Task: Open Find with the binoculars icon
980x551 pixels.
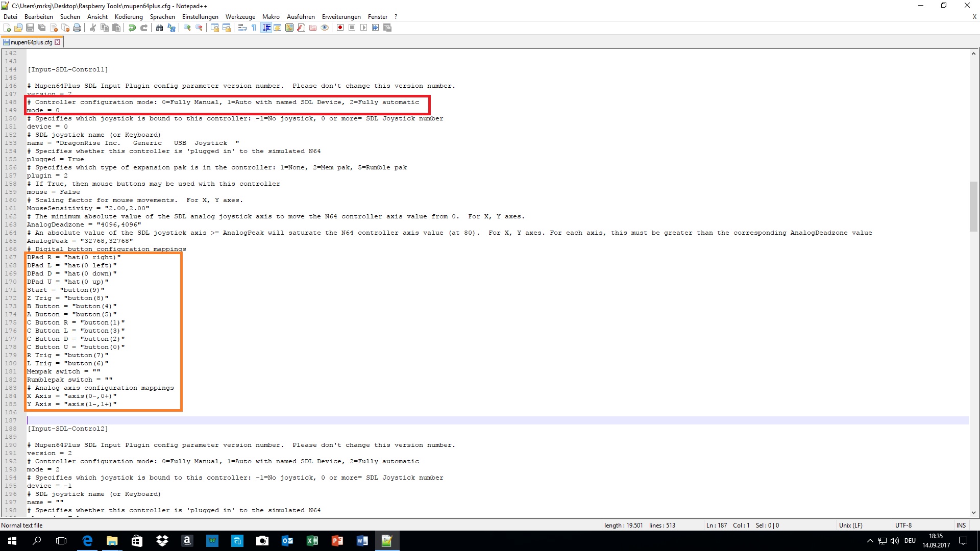Action: (x=160, y=28)
